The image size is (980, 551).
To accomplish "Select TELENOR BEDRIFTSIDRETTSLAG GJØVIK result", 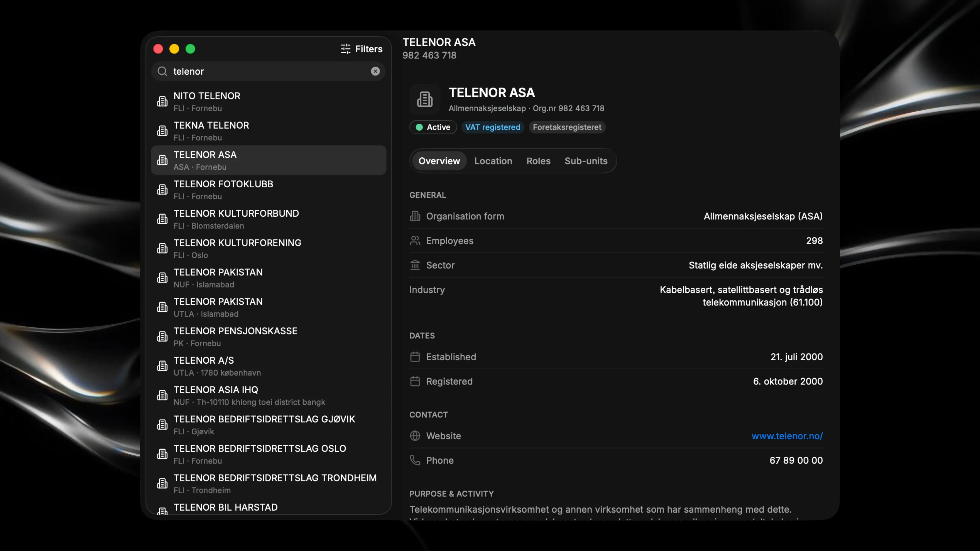I will [x=269, y=425].
